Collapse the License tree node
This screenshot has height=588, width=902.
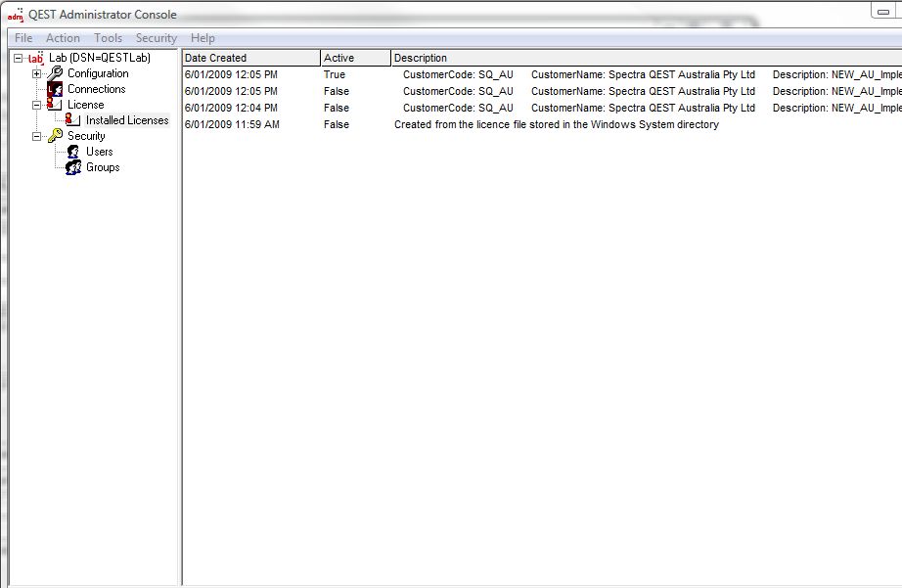point(37,106)
